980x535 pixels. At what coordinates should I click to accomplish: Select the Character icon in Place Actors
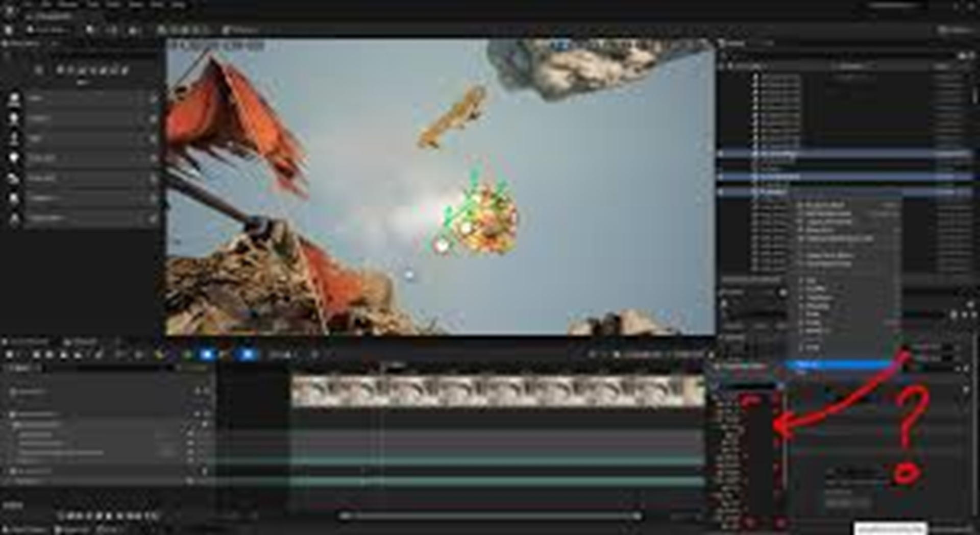coord(14,118)
